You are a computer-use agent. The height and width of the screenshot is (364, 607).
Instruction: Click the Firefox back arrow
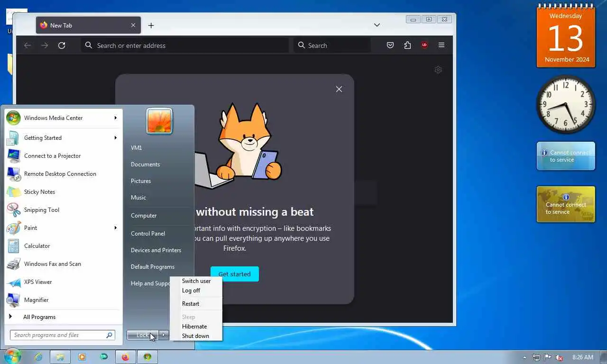pos(28,45)
